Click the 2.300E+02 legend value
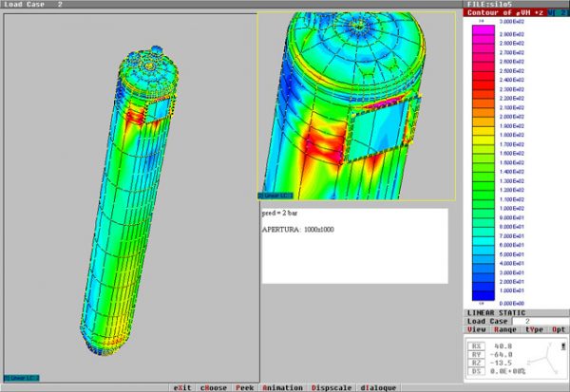 coord(512,89)
